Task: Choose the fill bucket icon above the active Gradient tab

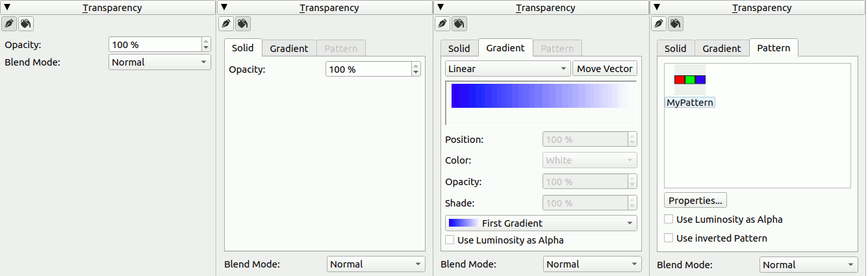Action: tap(459, 23)
